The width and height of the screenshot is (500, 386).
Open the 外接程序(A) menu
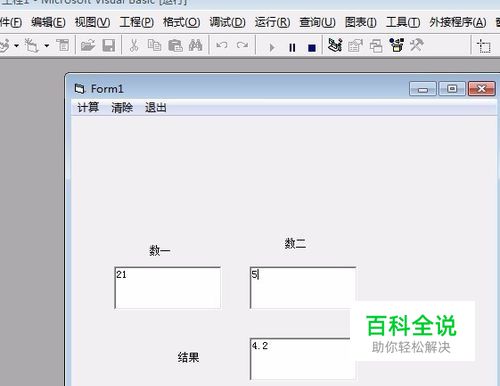coord(458,22)
